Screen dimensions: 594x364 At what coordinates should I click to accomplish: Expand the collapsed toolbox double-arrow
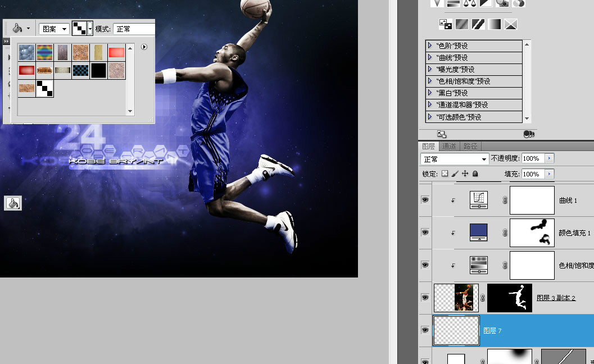[6, 41]
